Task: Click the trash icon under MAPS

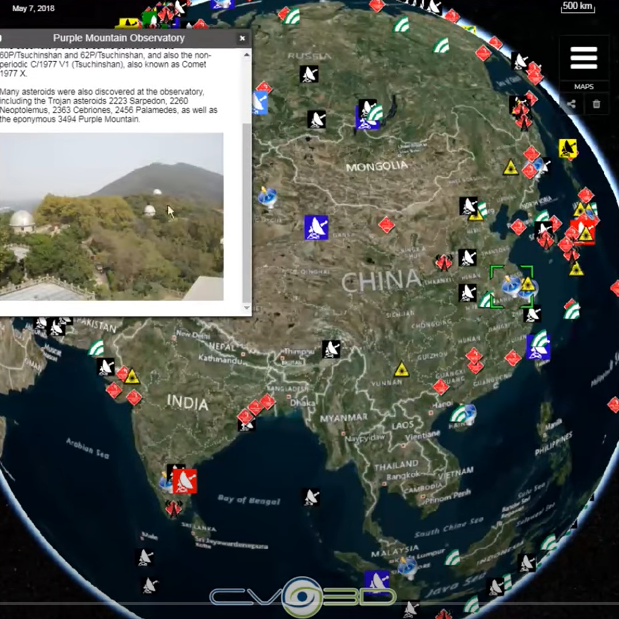Action: (596, 104)
